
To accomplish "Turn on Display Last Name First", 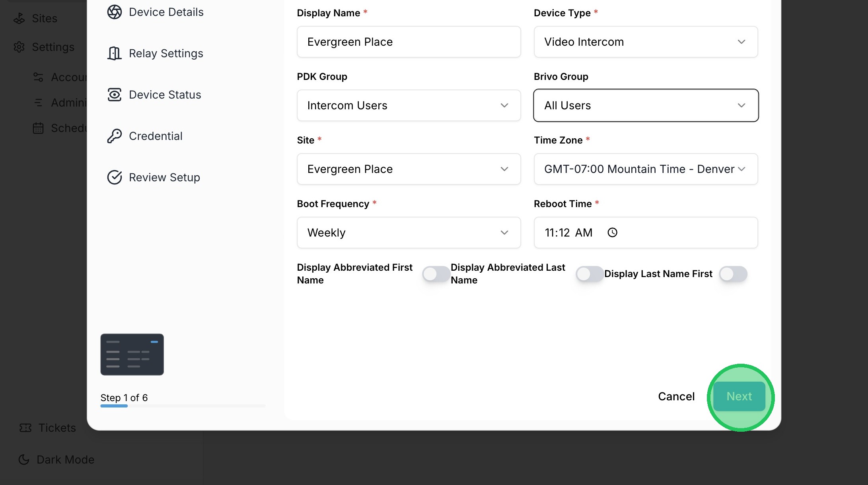I will tap(733, 274).
